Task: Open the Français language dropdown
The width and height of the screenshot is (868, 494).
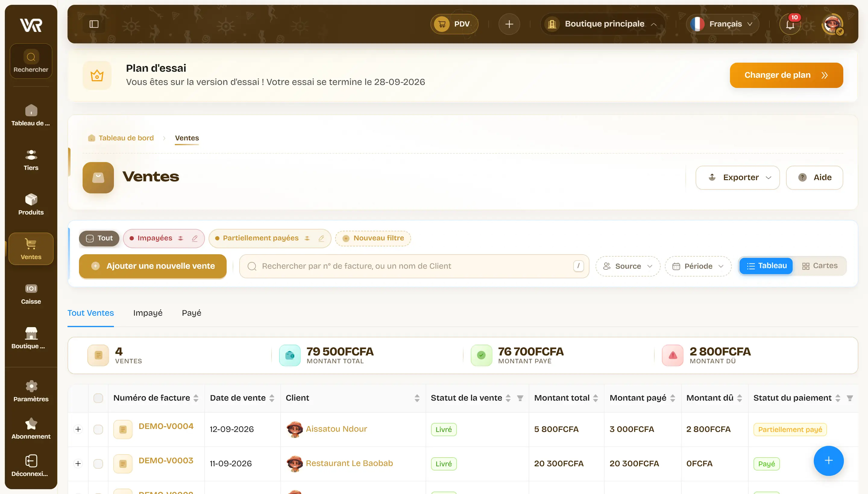Action: click(x=722, y=24)
